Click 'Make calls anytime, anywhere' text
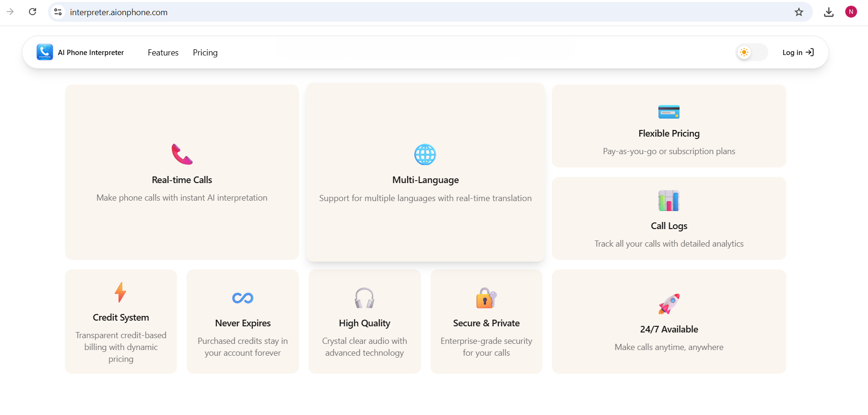Viewport: 868px width, 415px height. pos(669,347)
